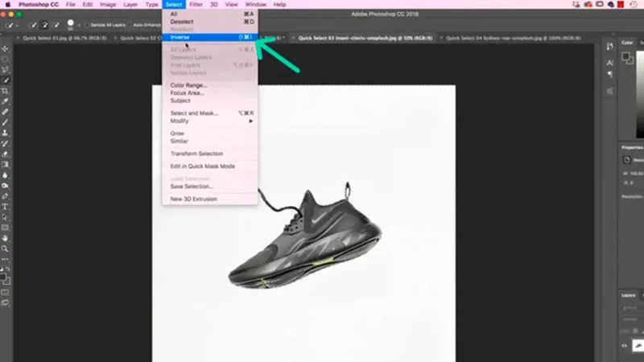Choose New 3D Extrusion menu entry

pos(210,199)
